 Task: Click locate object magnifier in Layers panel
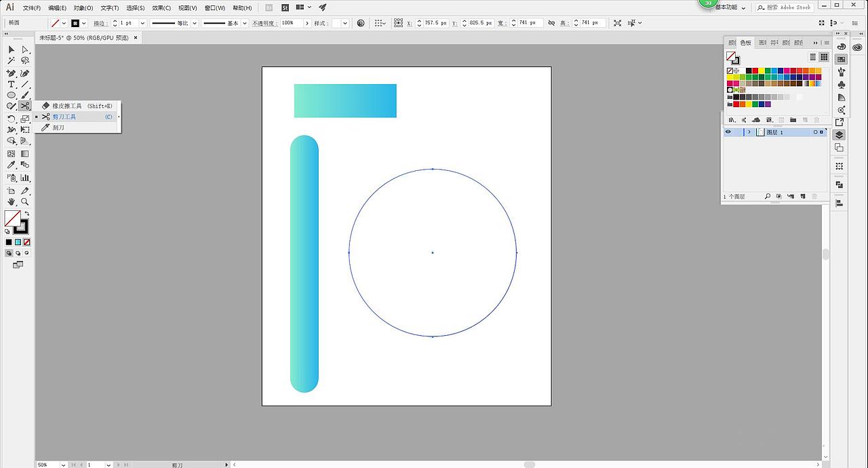coord(768,196)
